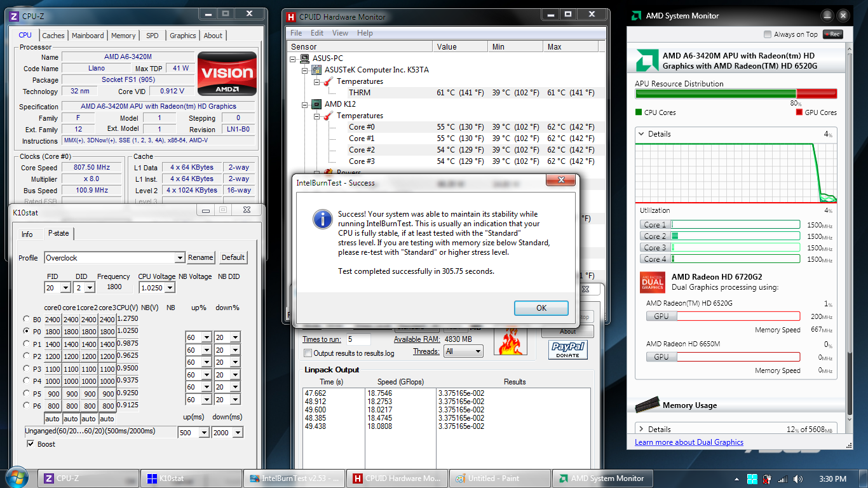
Task: Collapse the CPU Details section in AMD Monitor
Action: pyautogui.click(x=641, y=134)
